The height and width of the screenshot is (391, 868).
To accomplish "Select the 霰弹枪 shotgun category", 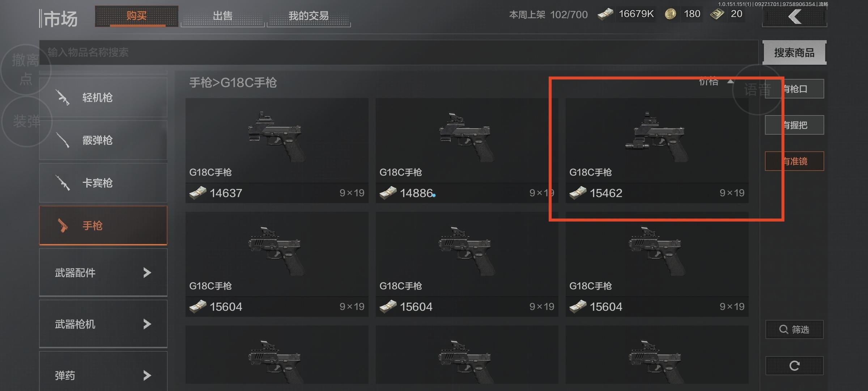I will click(103, 140).
